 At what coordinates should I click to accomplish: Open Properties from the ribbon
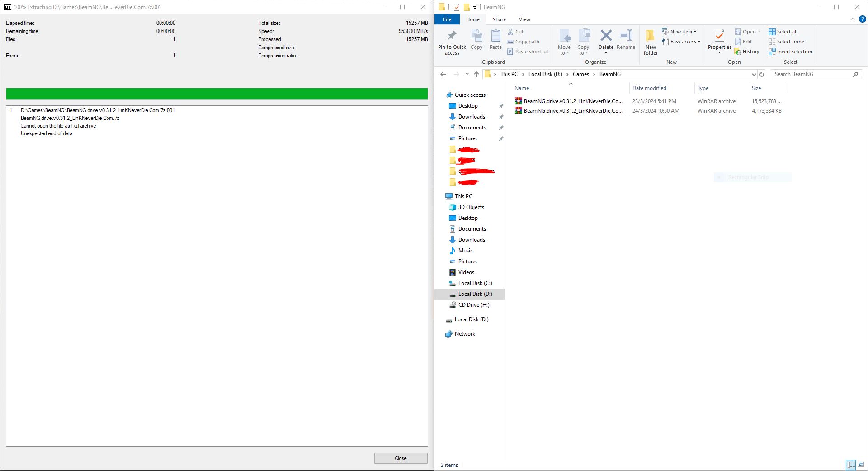coord(719,36)
